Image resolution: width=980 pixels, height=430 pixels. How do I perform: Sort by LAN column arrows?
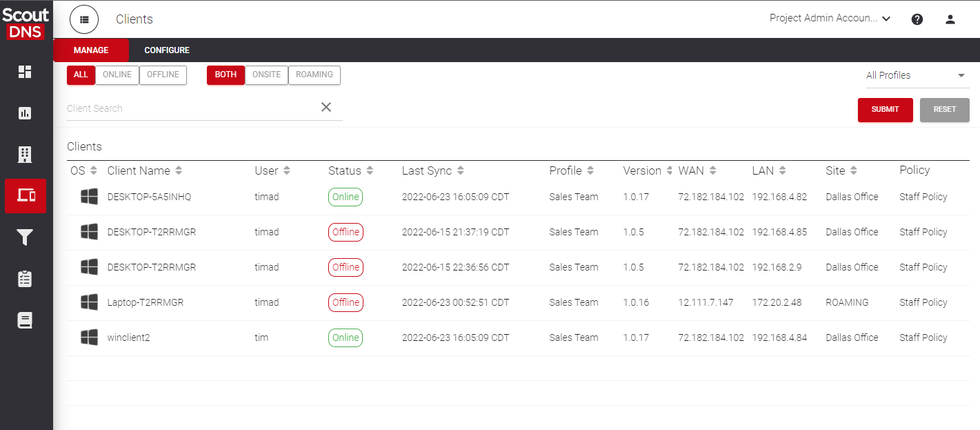click(783, 170)
